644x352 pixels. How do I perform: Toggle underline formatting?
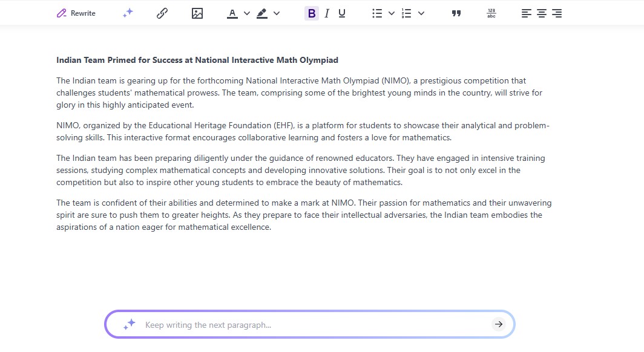pos(341,13)
